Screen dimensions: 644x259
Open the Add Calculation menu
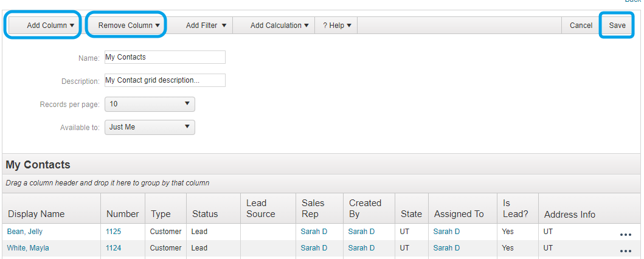click(x=279, y=26)
